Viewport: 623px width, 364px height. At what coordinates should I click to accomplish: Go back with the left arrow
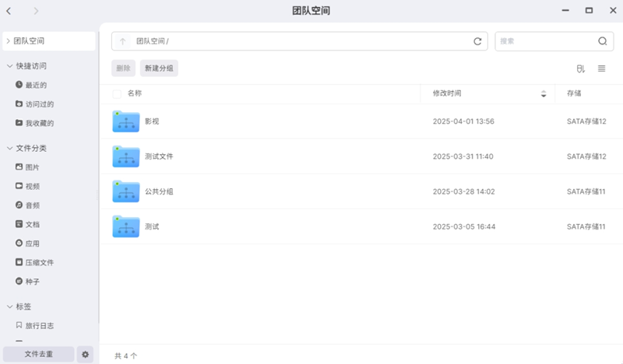[x=9, y=11]
